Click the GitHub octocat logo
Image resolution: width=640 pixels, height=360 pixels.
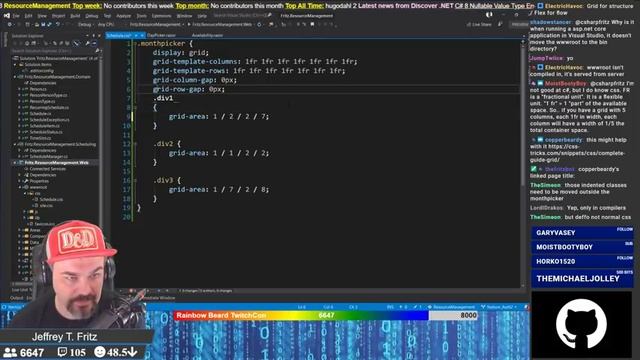coord(581,324)
